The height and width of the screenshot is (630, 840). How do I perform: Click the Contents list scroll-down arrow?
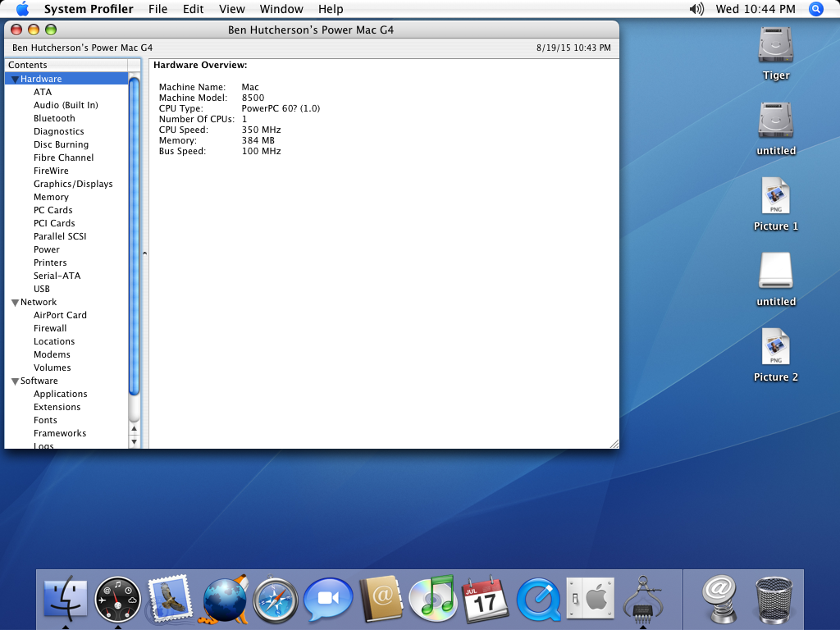(135, 441)
